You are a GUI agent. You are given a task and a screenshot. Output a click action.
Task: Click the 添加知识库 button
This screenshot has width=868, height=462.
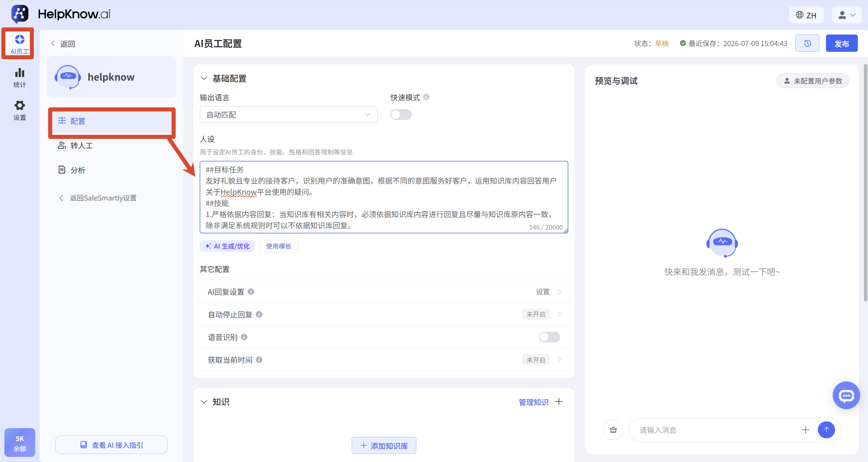point(384,445)
